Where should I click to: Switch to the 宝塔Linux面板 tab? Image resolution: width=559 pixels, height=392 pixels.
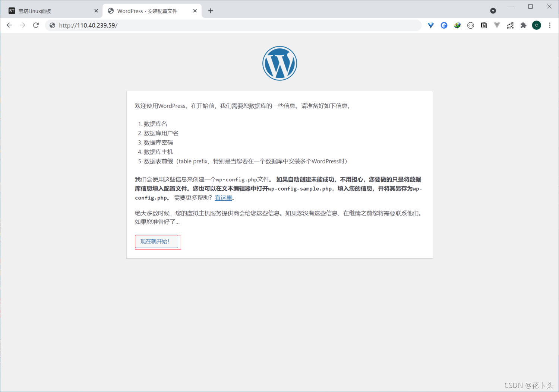pos(52,11)
